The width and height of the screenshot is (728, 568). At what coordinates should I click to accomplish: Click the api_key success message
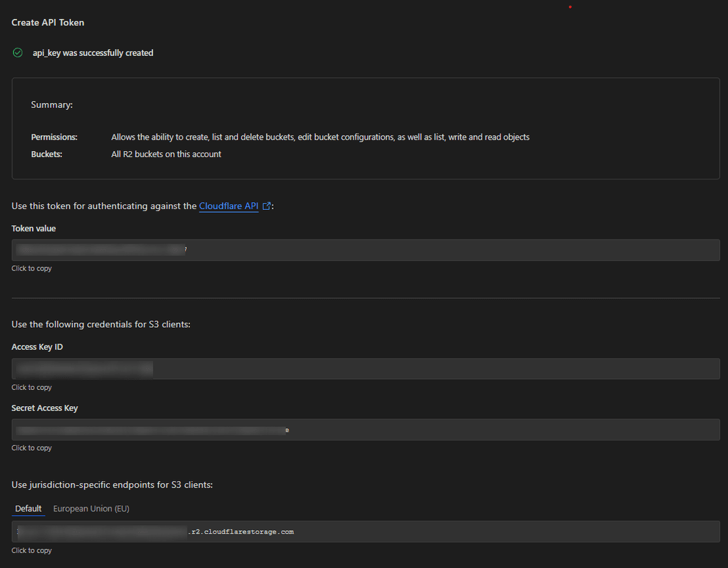pyautogui.click(x=92, y=52)
